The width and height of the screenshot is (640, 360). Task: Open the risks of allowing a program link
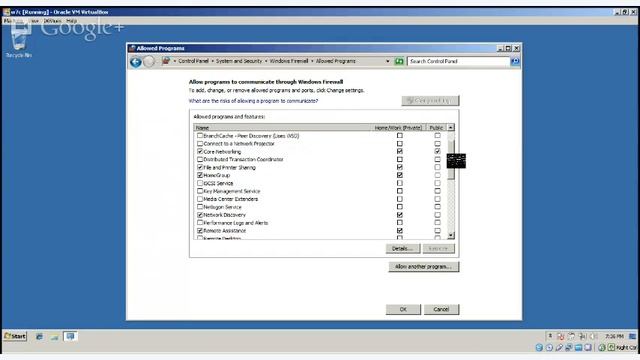253,101
